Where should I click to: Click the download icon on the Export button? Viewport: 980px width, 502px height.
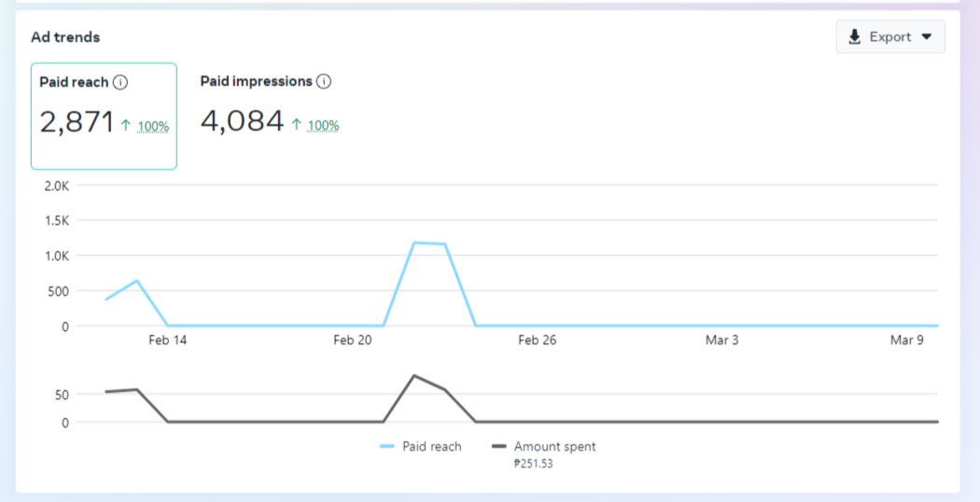click(x=854, y=37)
